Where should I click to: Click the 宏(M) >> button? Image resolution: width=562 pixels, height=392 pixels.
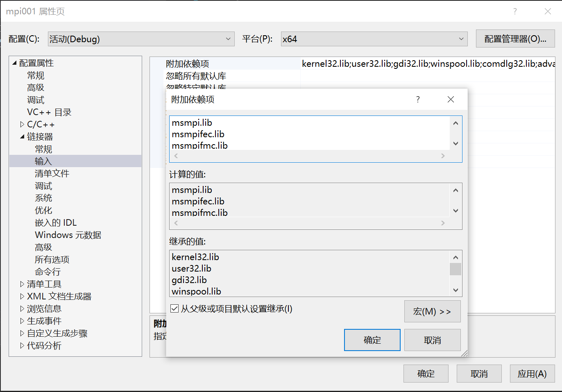[432, 311]
